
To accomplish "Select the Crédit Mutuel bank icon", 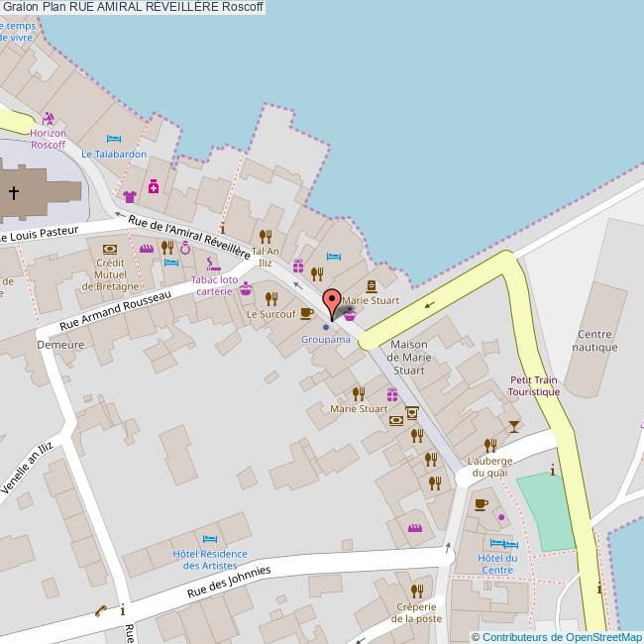I will click(x=109, y=249).
